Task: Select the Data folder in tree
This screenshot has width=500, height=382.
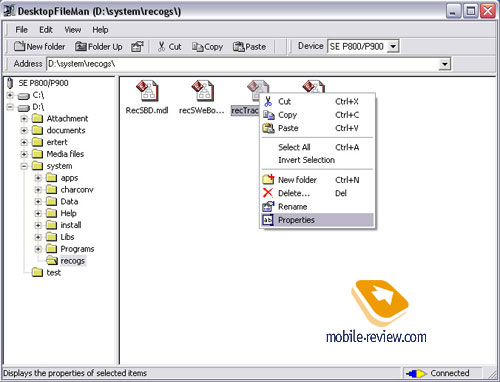Action: pos(69,202)
